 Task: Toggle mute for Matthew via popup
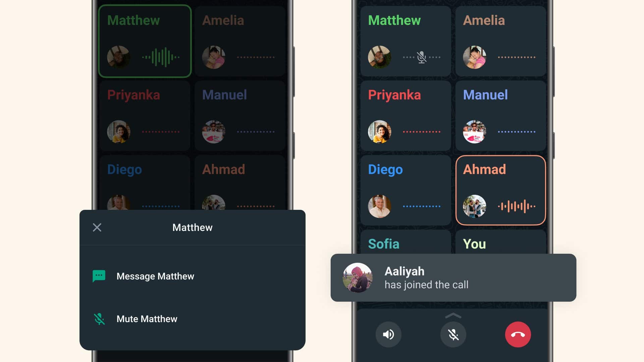pos(146,319)
